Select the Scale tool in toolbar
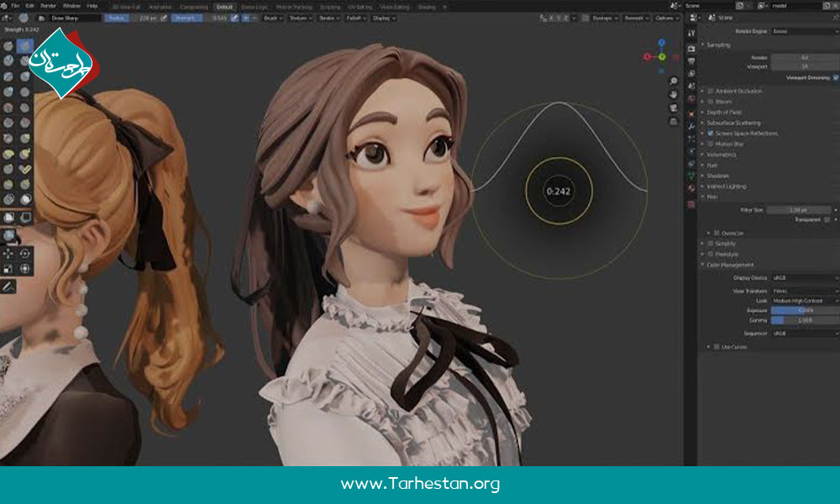The width and height of the screenshot is (840, 504). pos(8,268)
